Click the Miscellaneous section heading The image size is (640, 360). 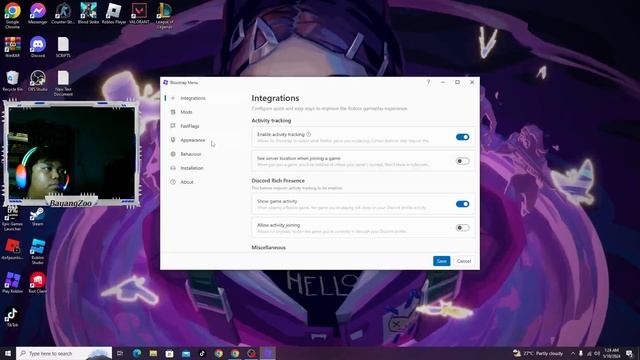tap(269, 247)
